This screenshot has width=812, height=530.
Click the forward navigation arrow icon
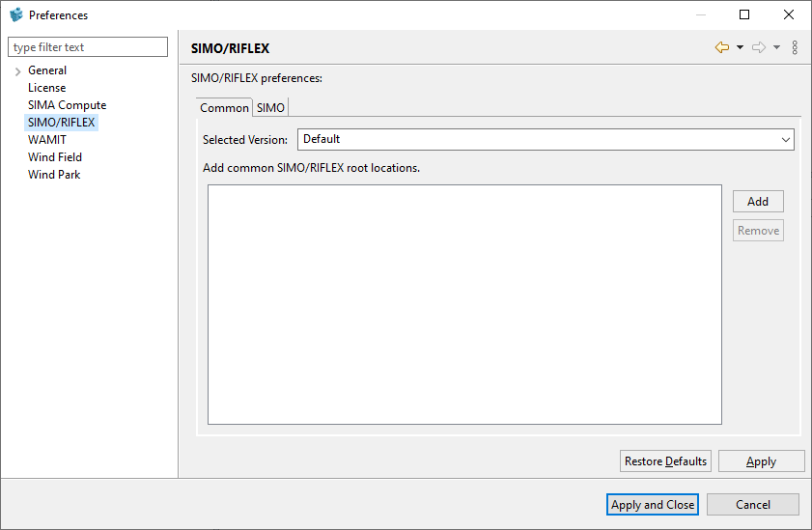click(x=758, y=47)
